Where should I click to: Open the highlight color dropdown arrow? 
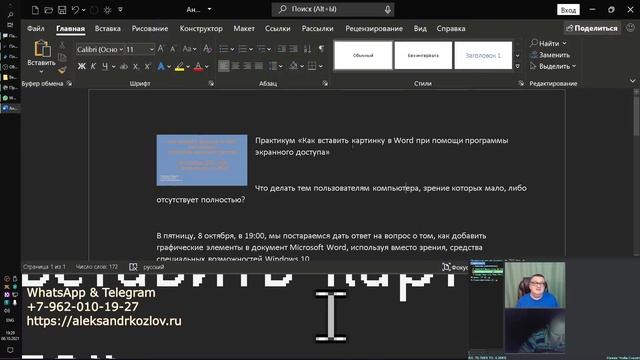[188, 67]
